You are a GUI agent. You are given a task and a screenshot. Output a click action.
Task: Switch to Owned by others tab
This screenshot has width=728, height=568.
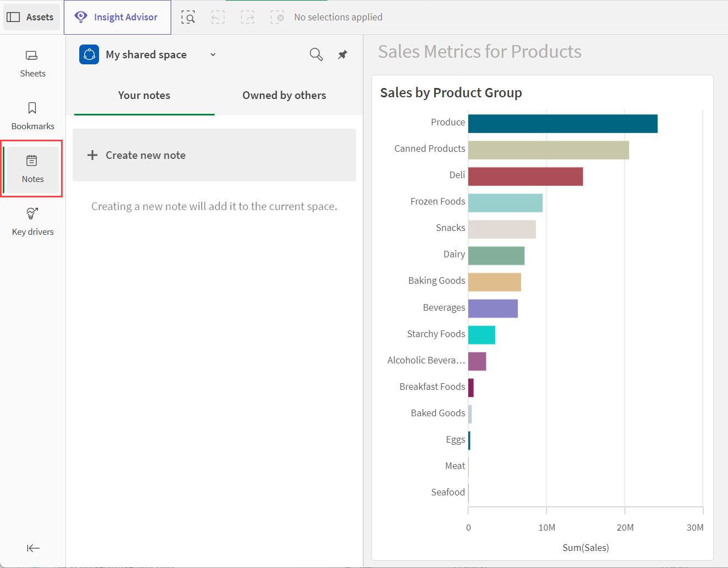pyautogui.click(x=284, y=95)
